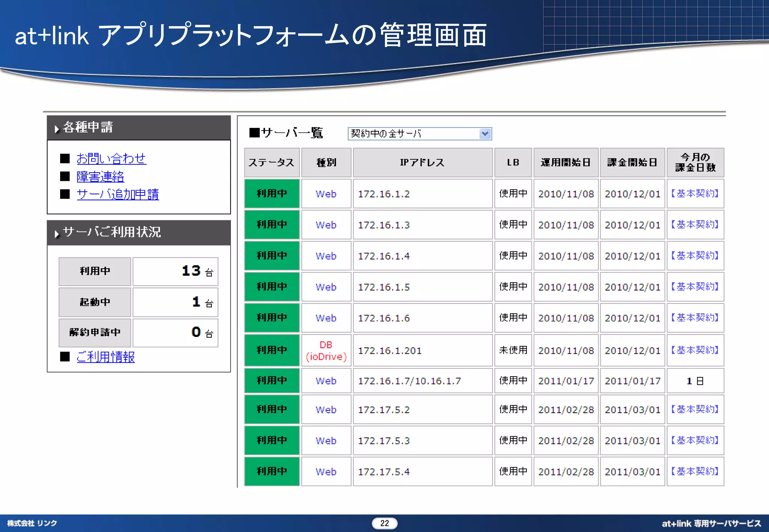Click the 13 台 in-use count
The image size is (769, 532).
tap(175, 271)
